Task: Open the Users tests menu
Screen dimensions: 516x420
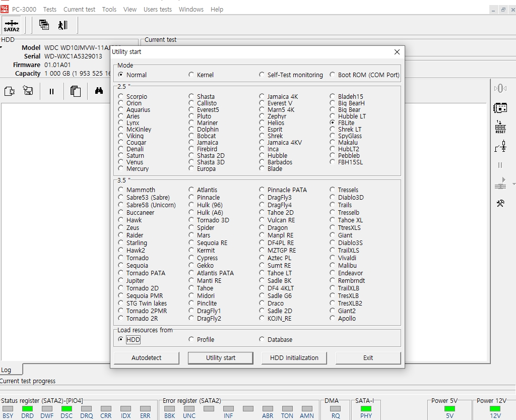Action: click(157, 9)
